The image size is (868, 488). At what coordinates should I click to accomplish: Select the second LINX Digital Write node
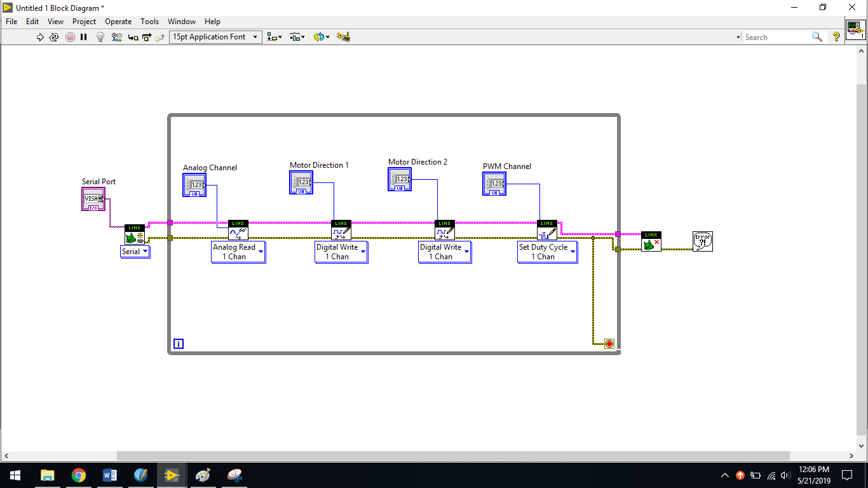point(445,230)
